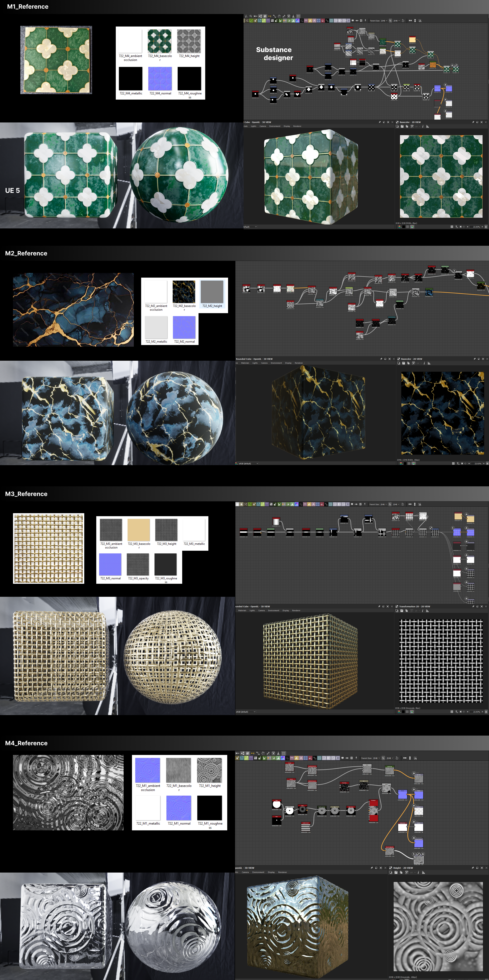
Task: Click Blend atomic node icon in M3 toolbar
Action: [x=237, y=505]
